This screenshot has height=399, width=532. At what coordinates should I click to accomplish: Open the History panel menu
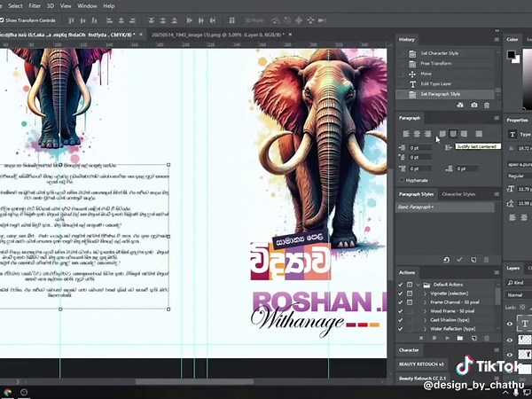tap(497, 40)
